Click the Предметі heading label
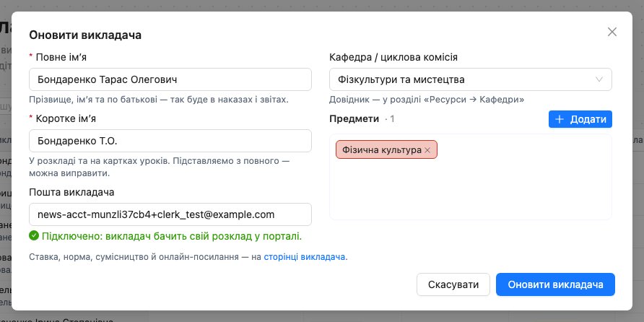644x322 pixels. coord(354,119)
